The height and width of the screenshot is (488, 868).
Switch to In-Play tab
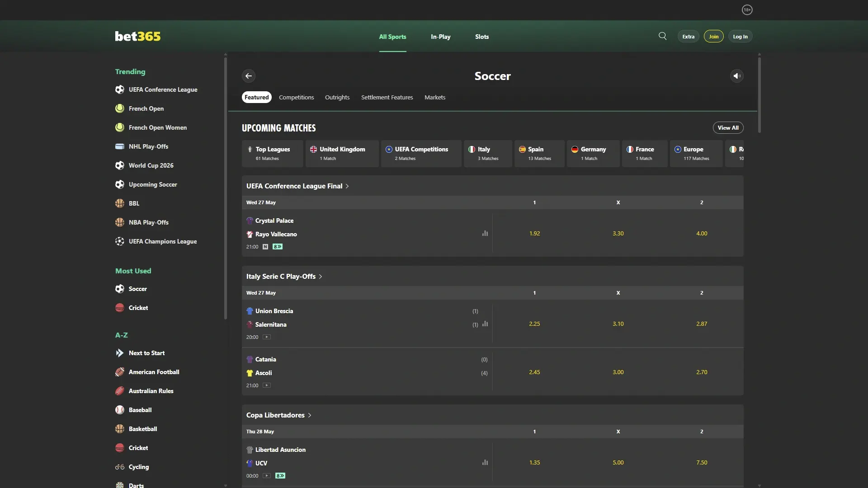click(x=440, y=37)
